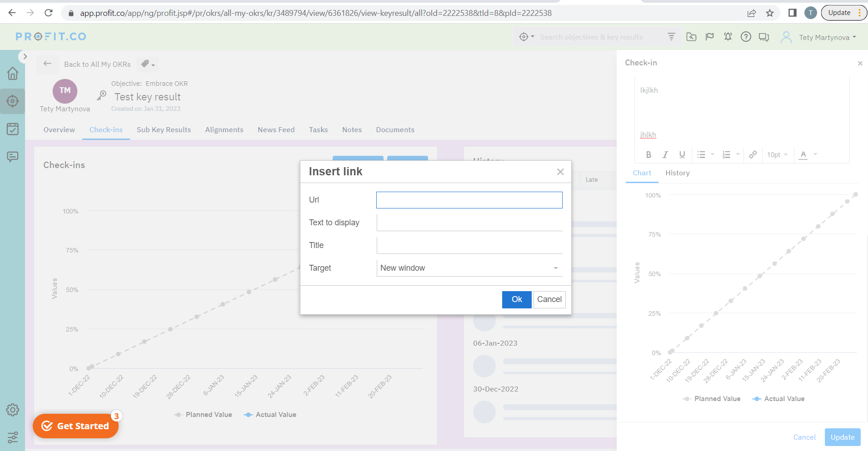Click the Title input field
This screenshot has width=868, height=451.
469,245
